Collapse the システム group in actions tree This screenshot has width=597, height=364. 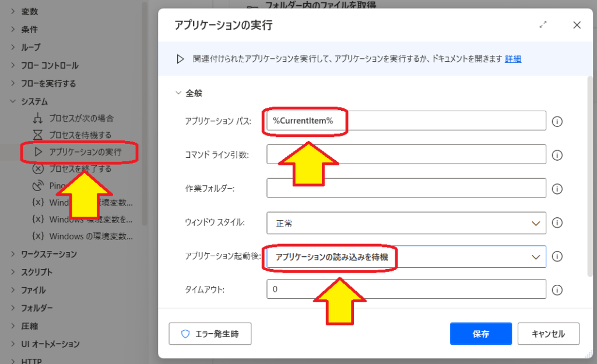coord(13,101)
